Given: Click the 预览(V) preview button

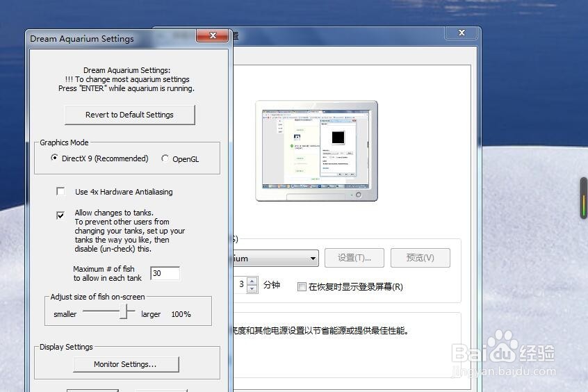Looking at the screenshot, I should (x=420, y=258).
